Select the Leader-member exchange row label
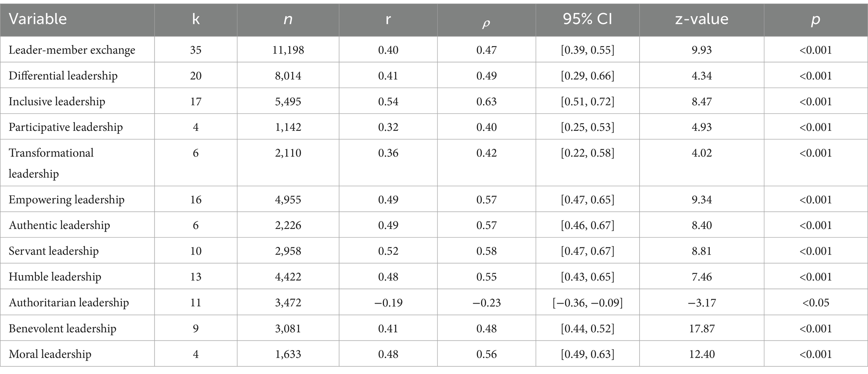The image size is (868, 374). [x=72, y=50]
